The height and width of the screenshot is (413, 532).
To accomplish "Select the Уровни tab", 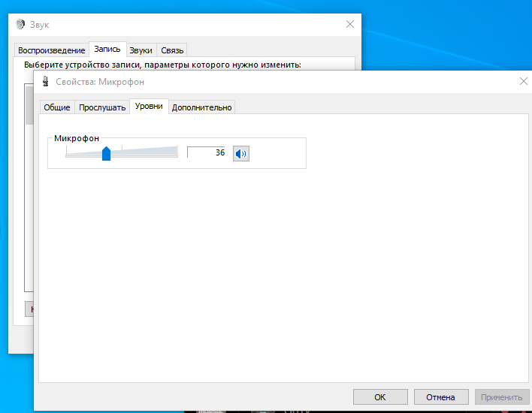I will (149, 107).
